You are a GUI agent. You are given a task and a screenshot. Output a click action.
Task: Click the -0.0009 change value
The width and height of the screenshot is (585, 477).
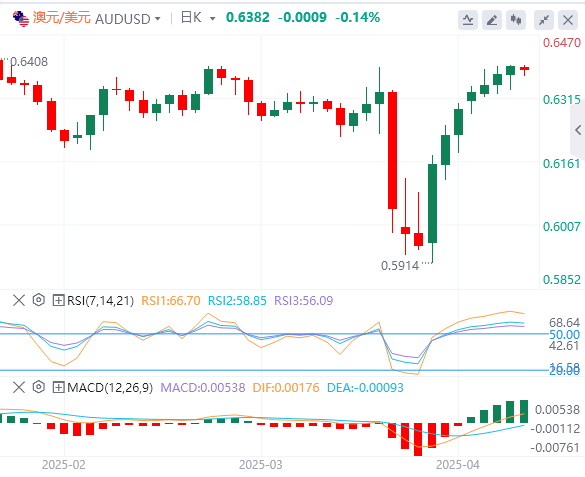302,18
